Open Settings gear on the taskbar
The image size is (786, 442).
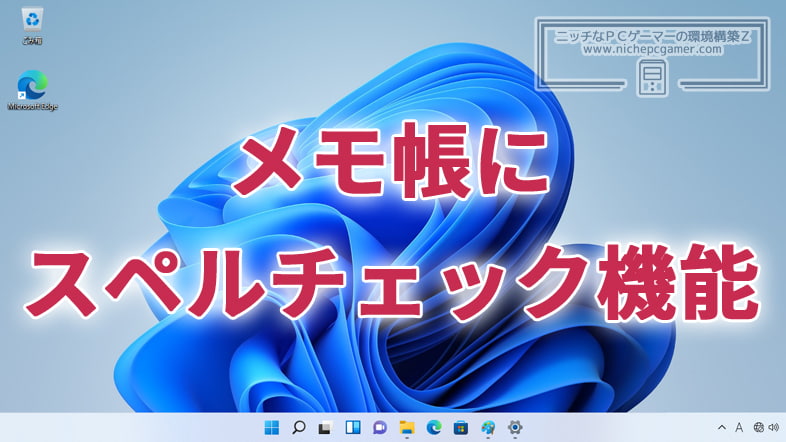515,427
